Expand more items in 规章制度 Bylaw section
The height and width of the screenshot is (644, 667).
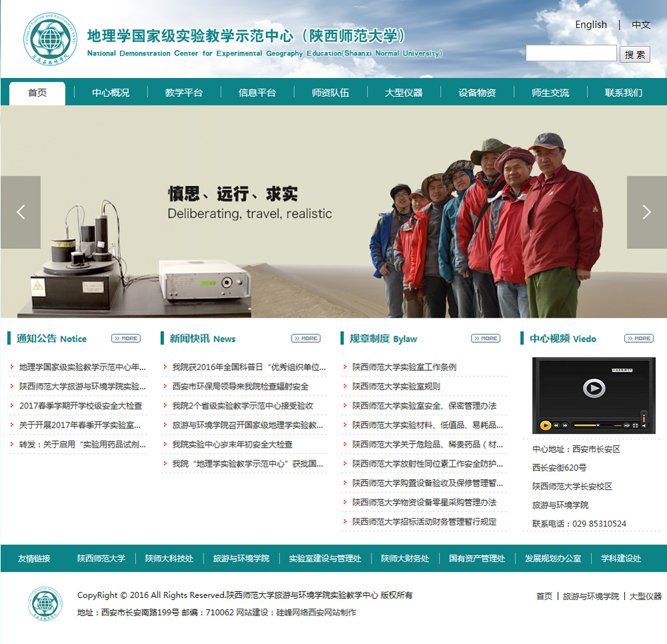486,338
